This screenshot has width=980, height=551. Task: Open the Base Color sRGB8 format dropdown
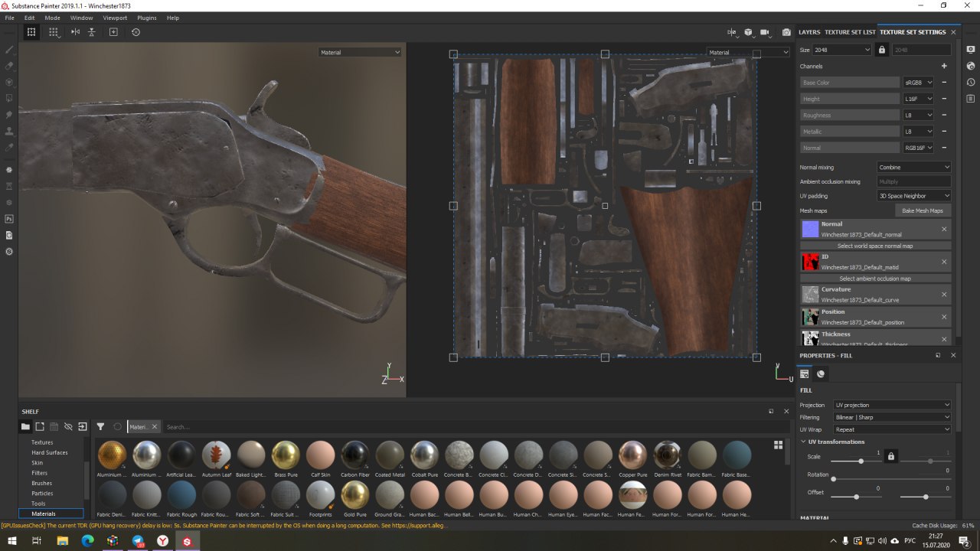coord(919,83)
